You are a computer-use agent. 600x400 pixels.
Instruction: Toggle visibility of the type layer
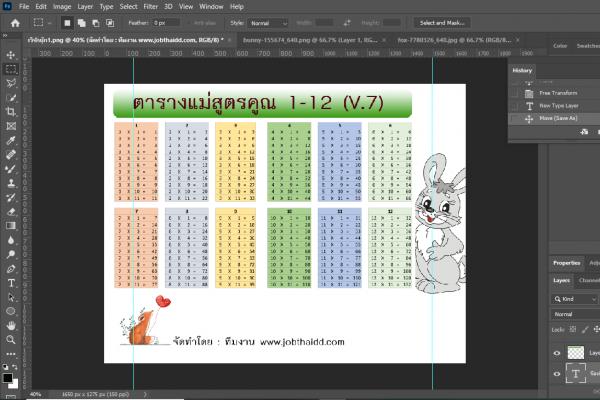tap(557, 374)
